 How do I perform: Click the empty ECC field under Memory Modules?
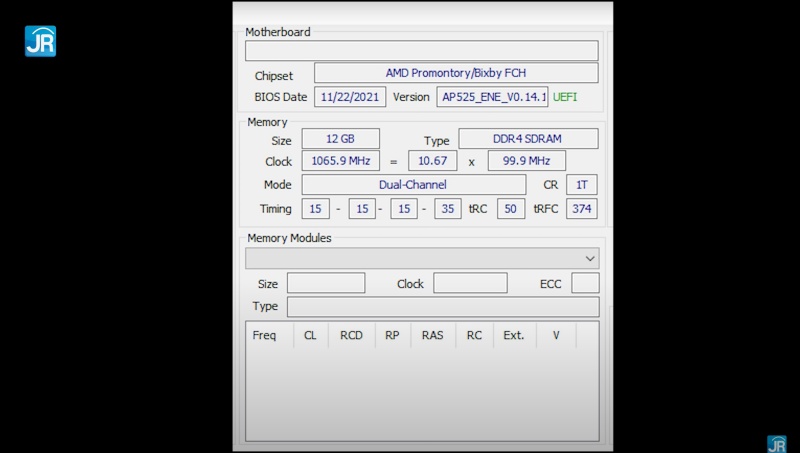[x=585, y=283]
